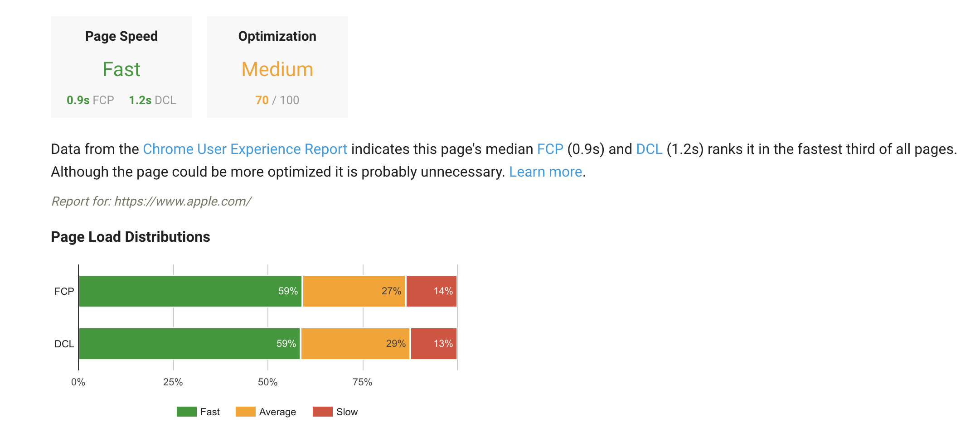Viewport: 980px width, 432px height.
Task: Click the DCL 29% average bar segment
Action: [355, 344]
